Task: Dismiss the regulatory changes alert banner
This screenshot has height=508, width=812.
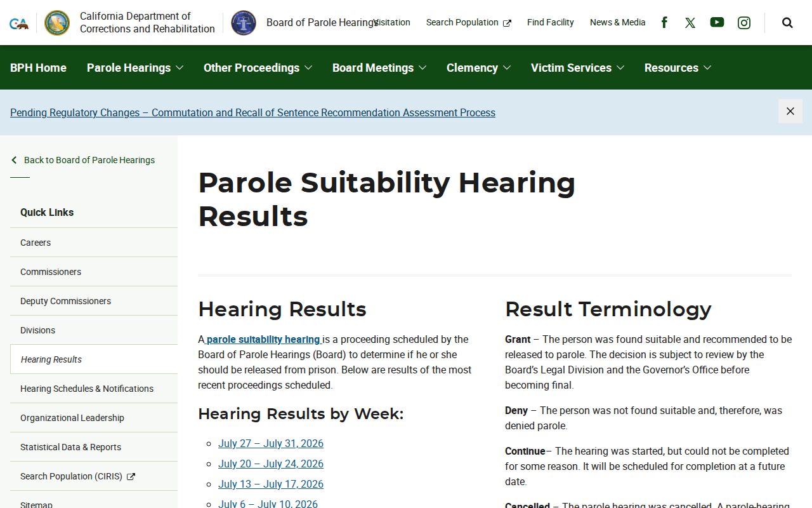Action: pos(790,111)
